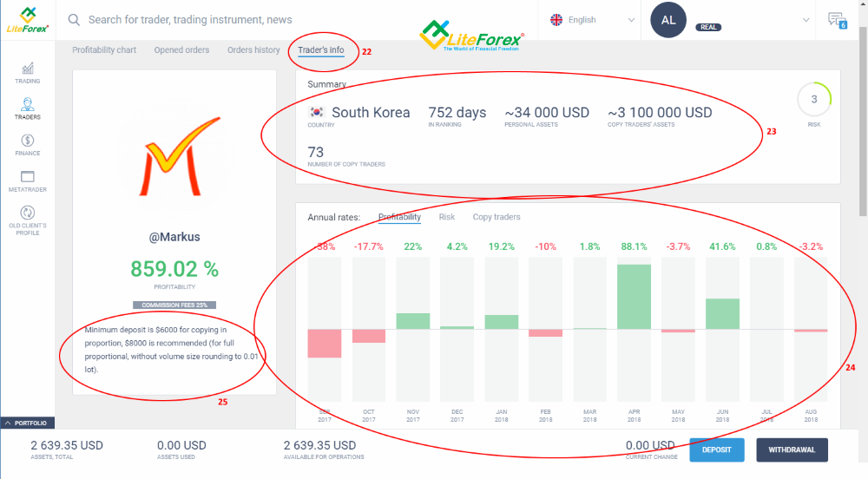Click the Summary heading
The image size is (868, 479).
pyautogui.click(x=326, y=84)
